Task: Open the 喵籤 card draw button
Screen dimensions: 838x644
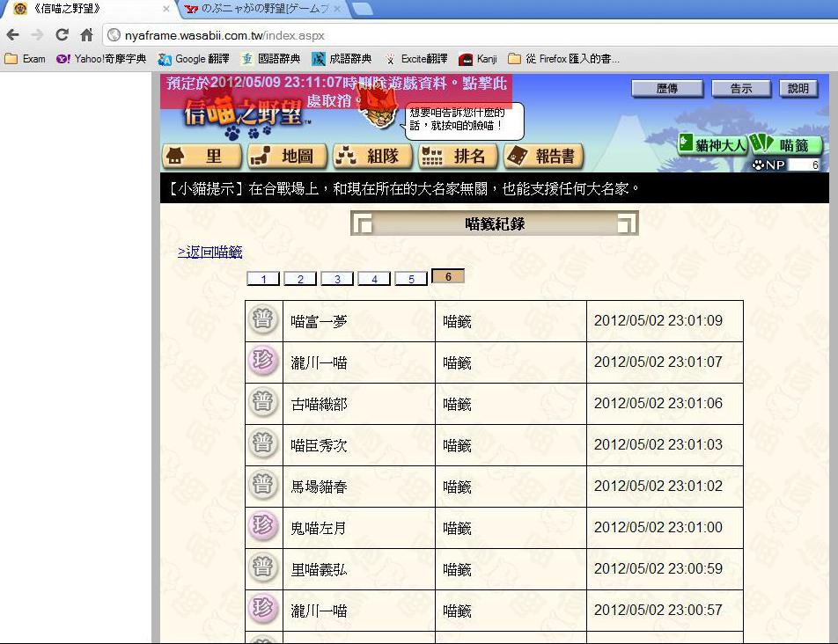Action: [785, 144]
